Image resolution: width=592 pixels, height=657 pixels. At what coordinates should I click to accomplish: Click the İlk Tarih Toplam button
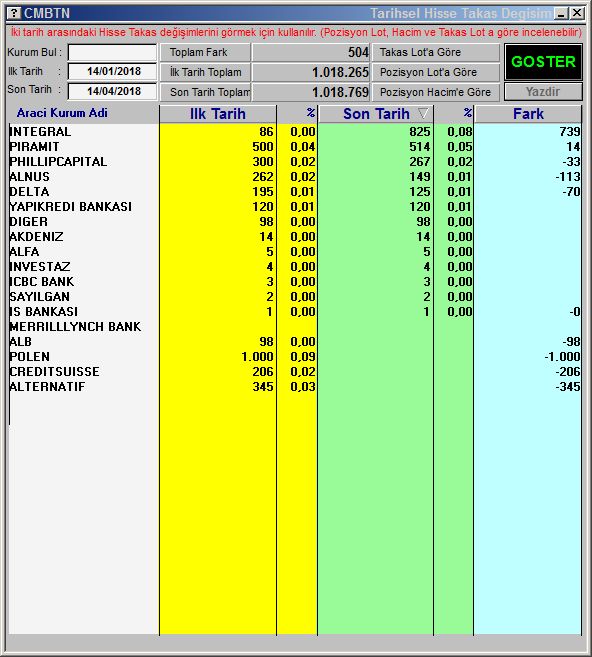[x=205, y=72]
